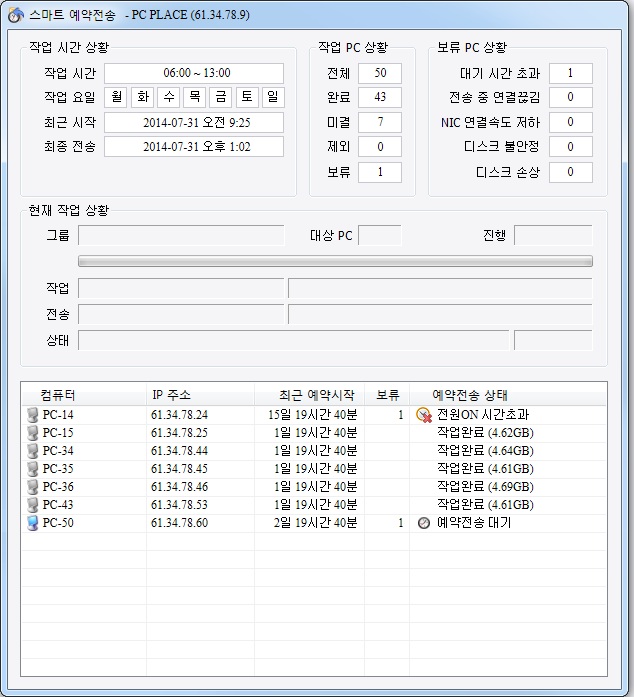The height and width of the screenshot is (697, 634).
Task: Click the computer icon next to PC-15
Action: coord(32,433)
